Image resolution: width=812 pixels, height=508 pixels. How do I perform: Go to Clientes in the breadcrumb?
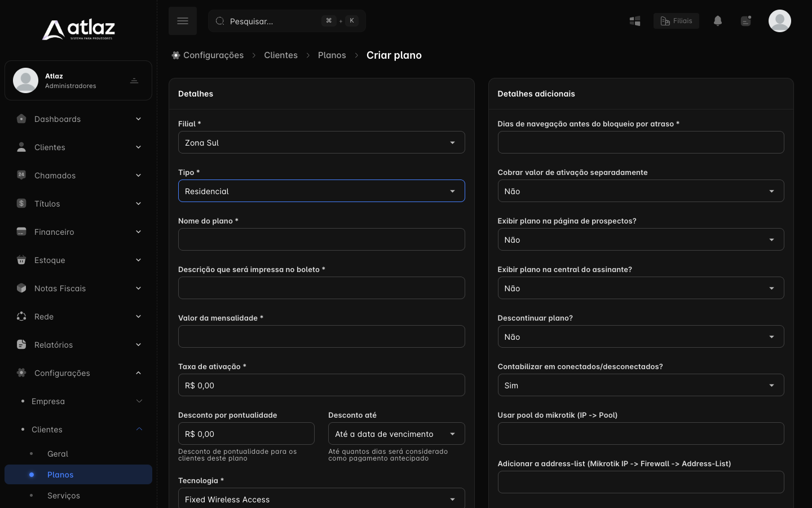click(x=281, y=55)
